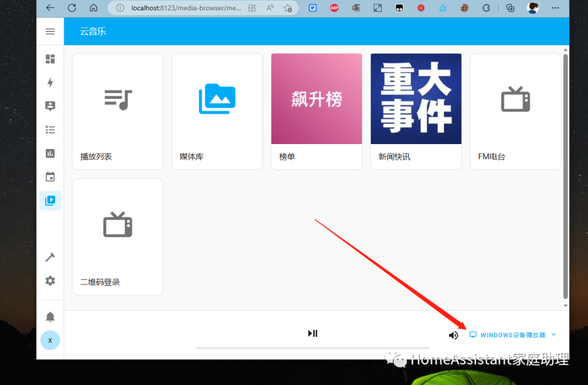588x385 pixels.
Task: Open the red record extension icon
Action: pos(421,8)
